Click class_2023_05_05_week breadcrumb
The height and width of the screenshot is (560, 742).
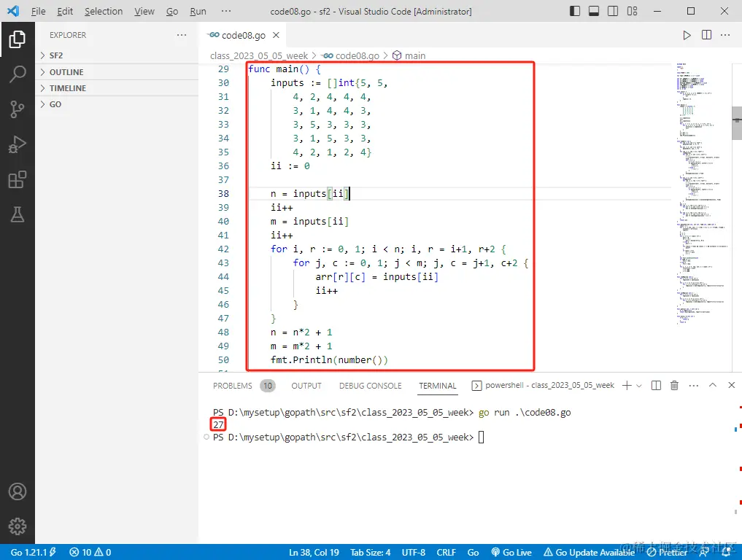259,56
